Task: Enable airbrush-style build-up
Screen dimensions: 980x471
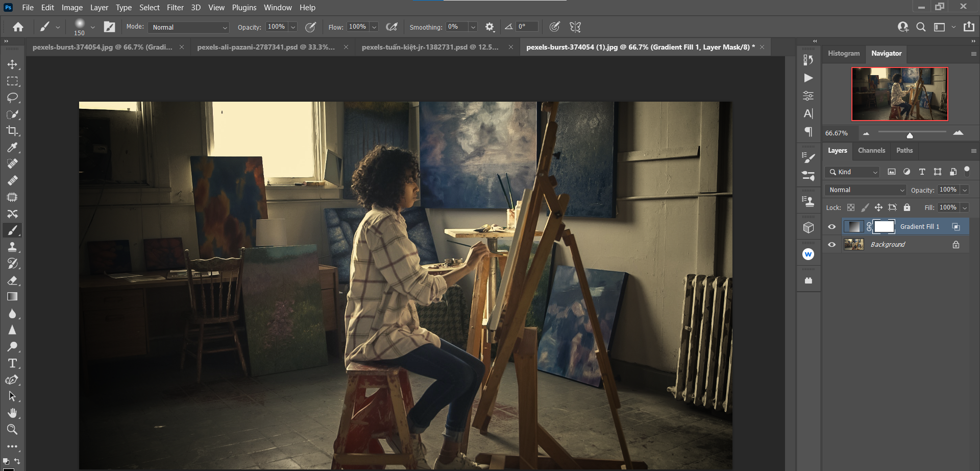Action: tap(391, 27)
